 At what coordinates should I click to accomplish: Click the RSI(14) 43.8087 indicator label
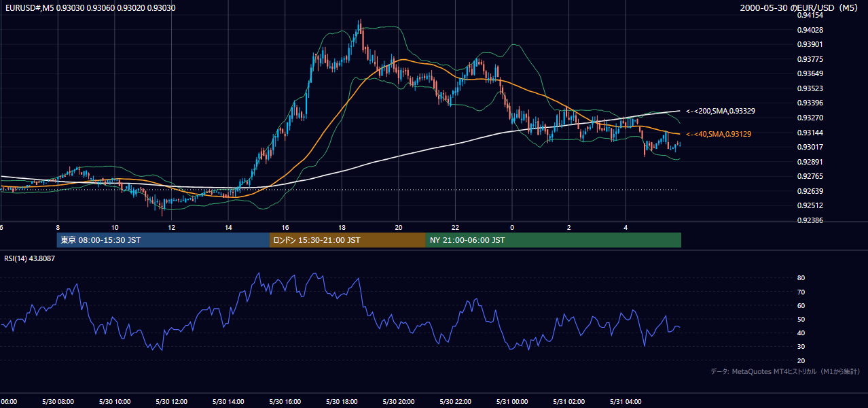(30, 258)
